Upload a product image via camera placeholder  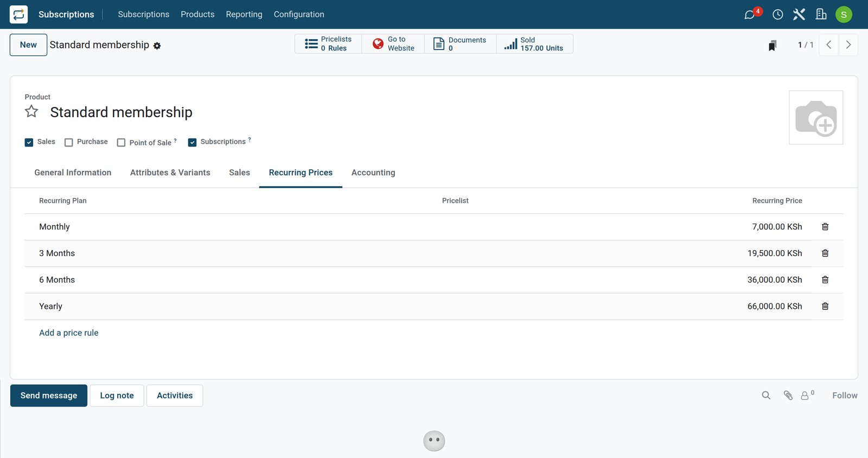point(816,118)
